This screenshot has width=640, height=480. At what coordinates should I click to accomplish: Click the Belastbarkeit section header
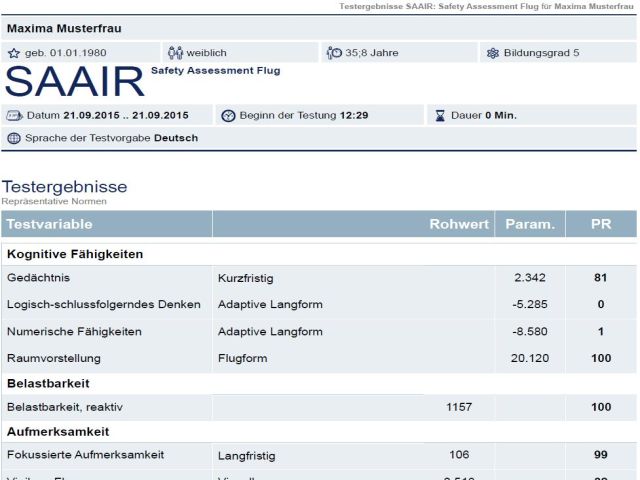pos(48,384)
